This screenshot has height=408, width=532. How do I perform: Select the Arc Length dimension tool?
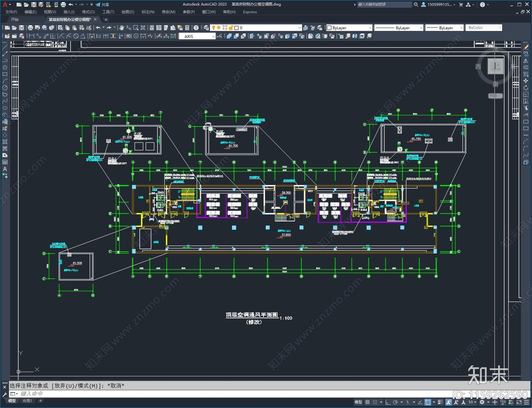pos(46,36)
